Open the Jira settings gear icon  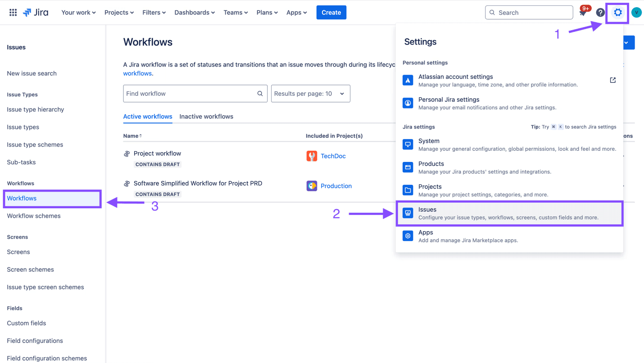pyautogui.click(x=617, y=12)
